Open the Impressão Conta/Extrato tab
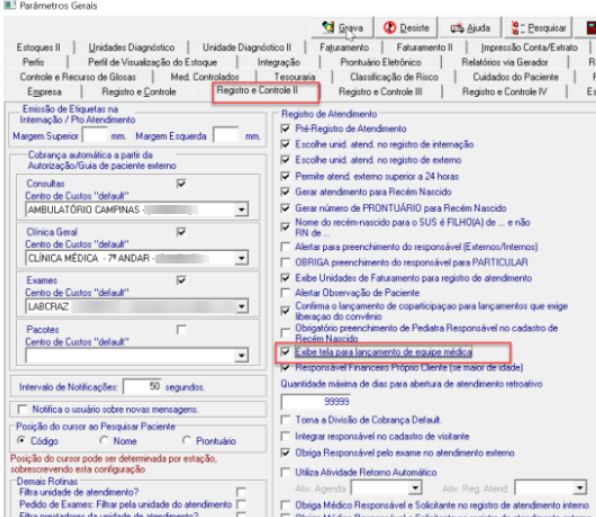Screen dimensions: 596x517 (529, 48)
